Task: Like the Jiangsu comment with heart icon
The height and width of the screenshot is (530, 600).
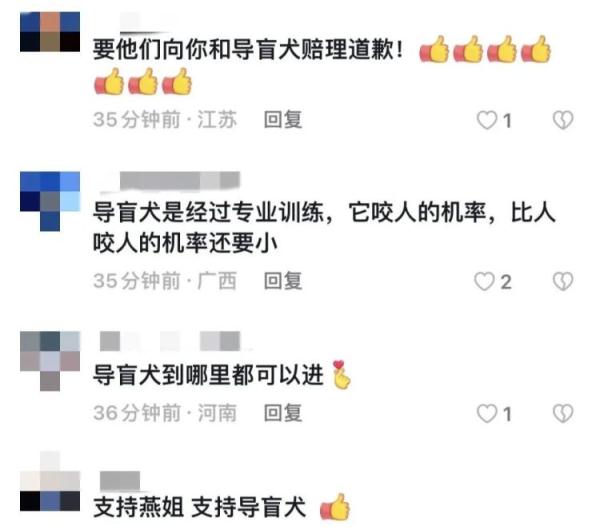Action: pos(487,120)
